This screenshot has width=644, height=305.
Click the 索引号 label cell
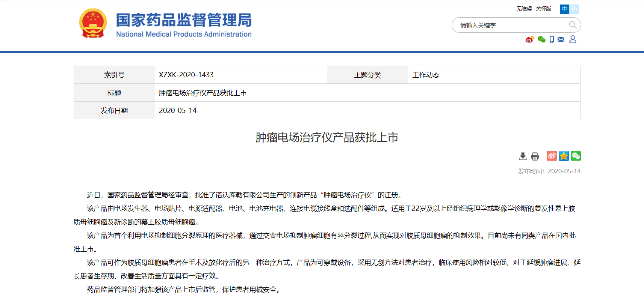point(114,75)
